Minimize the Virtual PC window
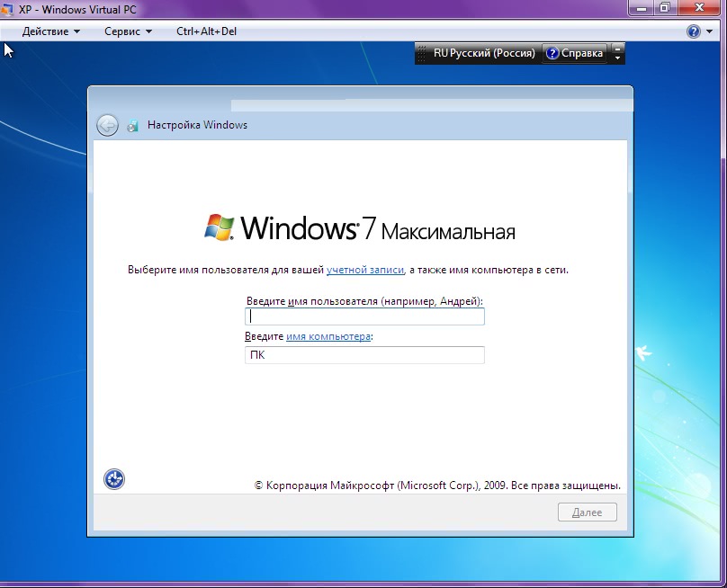This screenshot has width=727, height=588. (642, 8)
